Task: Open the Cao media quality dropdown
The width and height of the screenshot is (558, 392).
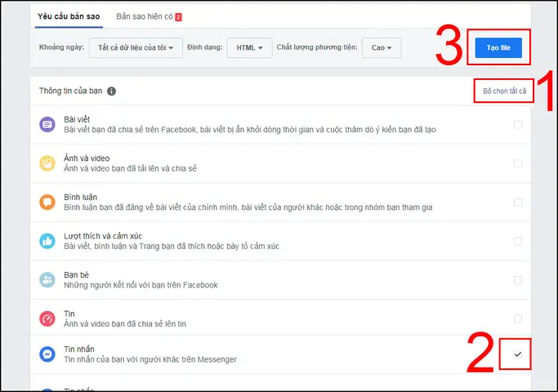Action: pyautogui.click(x=382, y=47)
